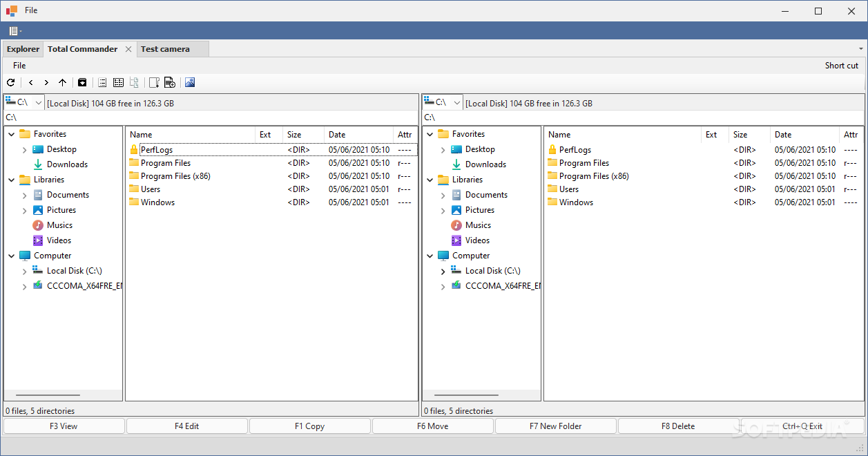868x456 pixels.
Task: Click Local Disk drive icon in right tree
Action: (456, 270)
